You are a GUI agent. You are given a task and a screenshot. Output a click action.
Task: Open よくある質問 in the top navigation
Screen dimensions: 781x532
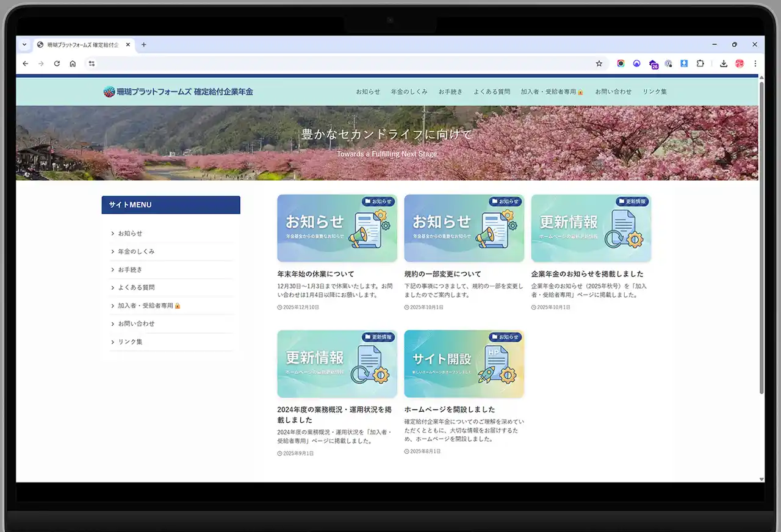[x=491, y=92]
